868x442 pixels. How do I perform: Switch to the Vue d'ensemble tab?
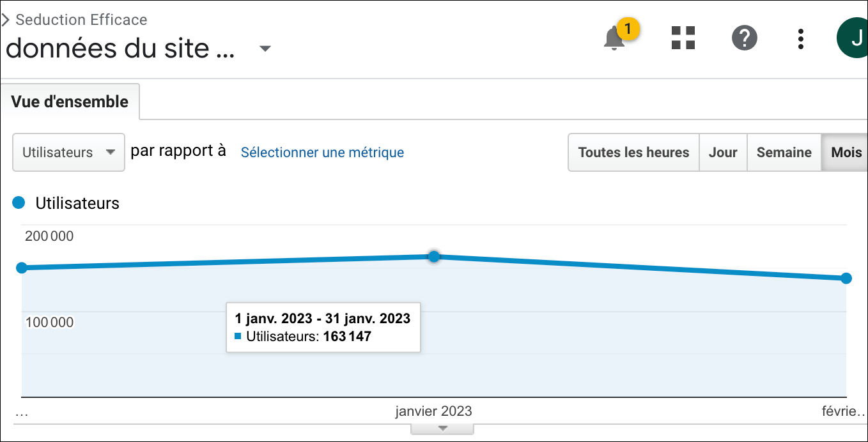(70, 102)
